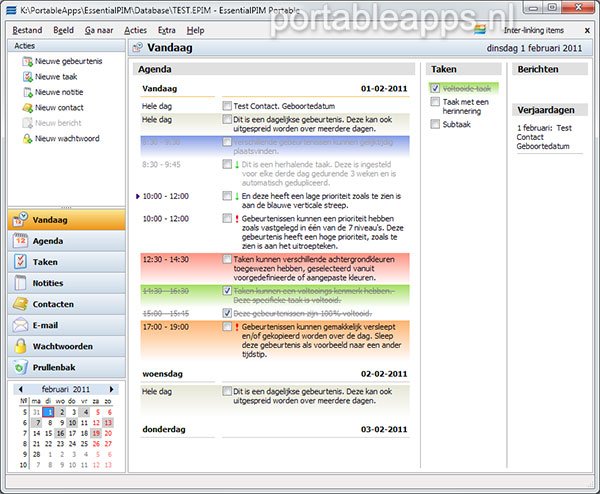Click the Nieuwe notitie icon
This screenshot has height=494, width=600.
tap(25, 92)
